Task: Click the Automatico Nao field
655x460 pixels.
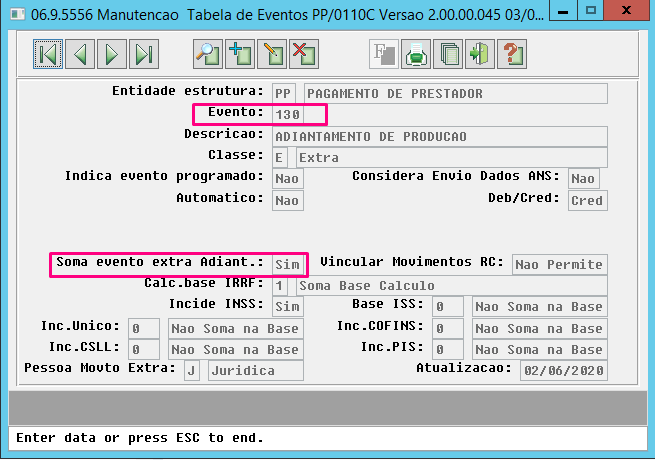Action: click(x=288, y=201)
